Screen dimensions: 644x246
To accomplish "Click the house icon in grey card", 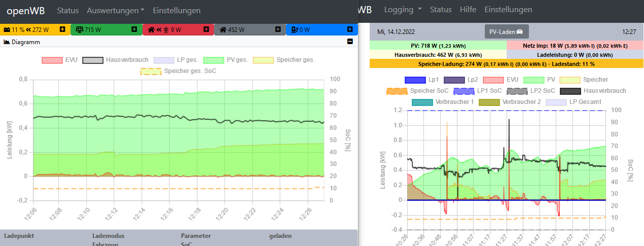I will [223, 30].
